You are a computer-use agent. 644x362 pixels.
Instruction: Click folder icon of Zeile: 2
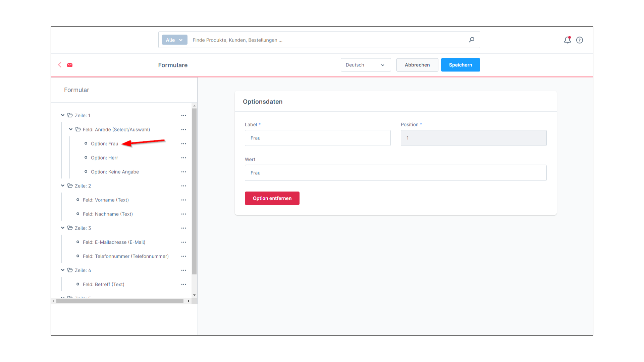pos(70,186)
